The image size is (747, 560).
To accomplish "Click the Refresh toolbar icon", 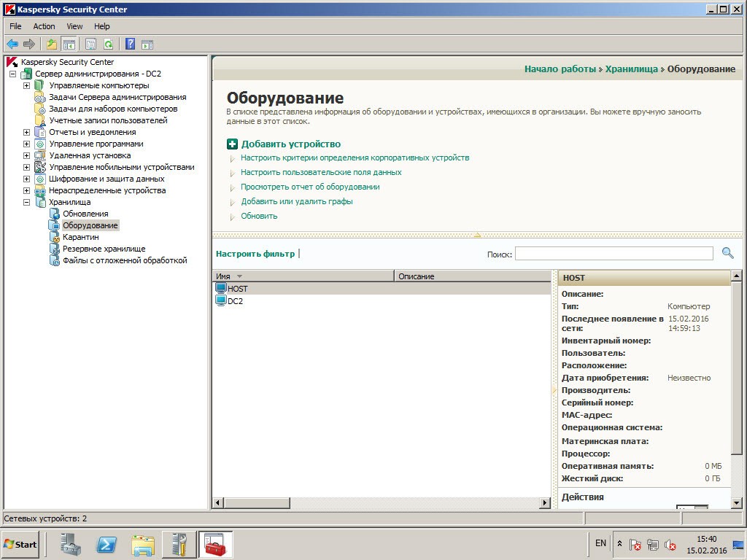I will [x=108, y=44].
